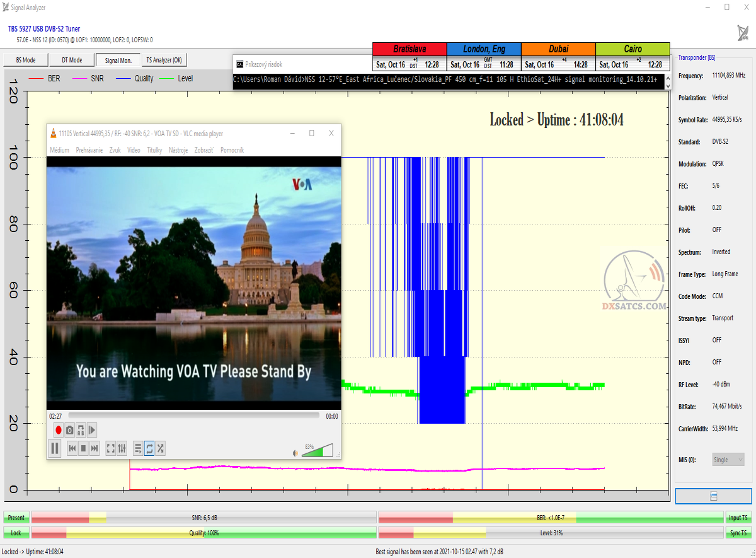The width and height of the screenshot is (756, 558).
Task: Open the Médium menu in VLC
Action: [x=59, y=150]
